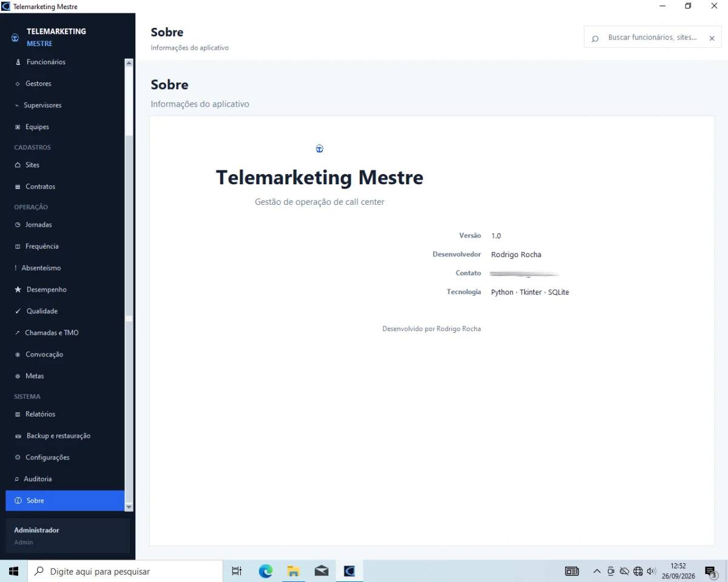Screen dimensions: 728x582
Task: Click sidebar scrollbar down arrow
Action: point(129,507)
